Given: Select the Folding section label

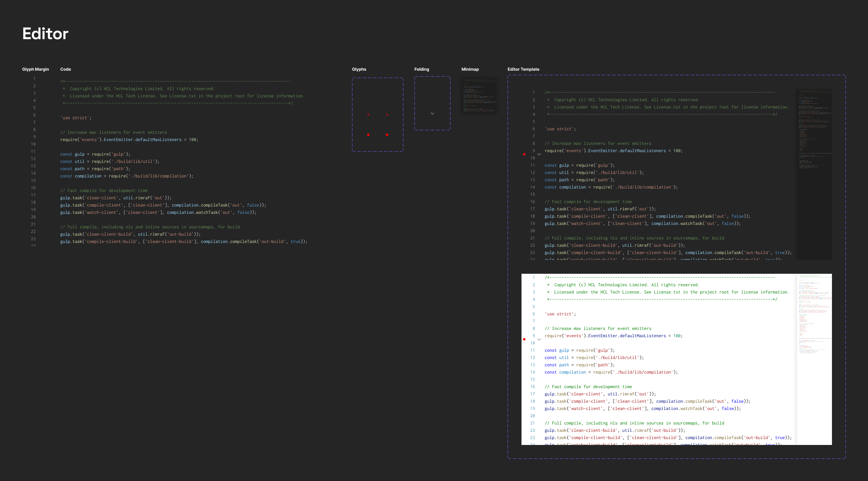Looking at the screenshot, I should coord(422,69).
